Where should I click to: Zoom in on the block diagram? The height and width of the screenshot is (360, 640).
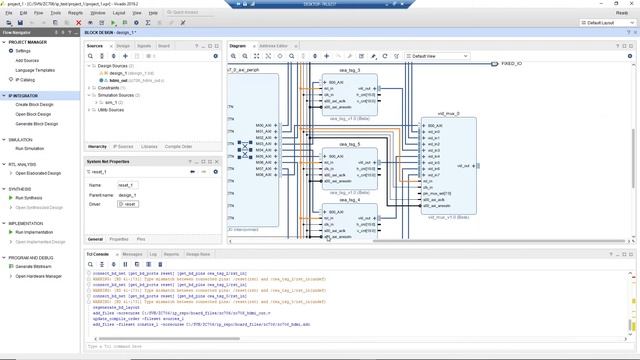point(233,56)
